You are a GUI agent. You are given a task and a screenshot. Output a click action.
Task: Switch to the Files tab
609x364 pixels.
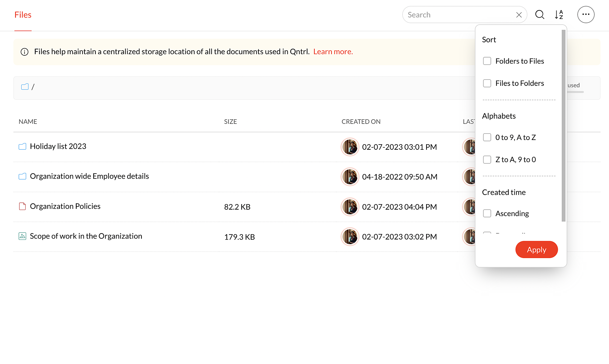click(23, 15)
